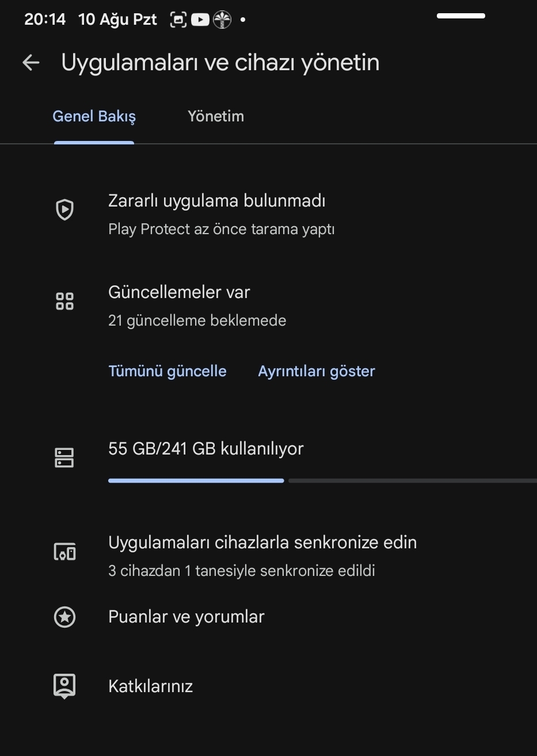Switch to the Yönetim tab
537x756 pixels.
click(216, 116)
